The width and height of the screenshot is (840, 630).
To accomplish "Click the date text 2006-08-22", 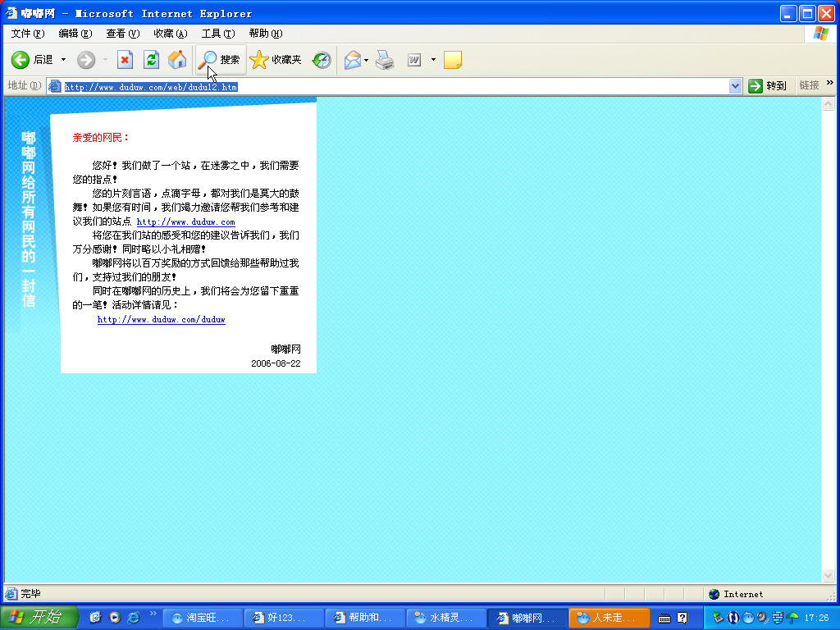I will click(x=276, y=363).
